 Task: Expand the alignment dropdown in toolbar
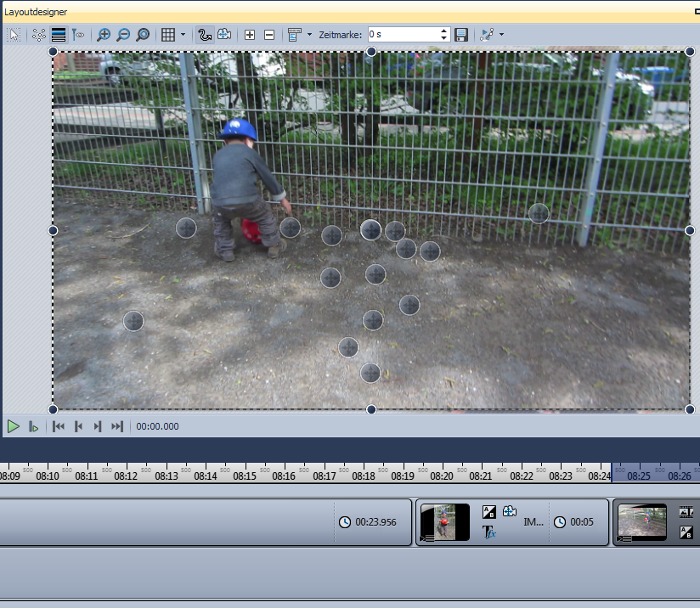308,35
